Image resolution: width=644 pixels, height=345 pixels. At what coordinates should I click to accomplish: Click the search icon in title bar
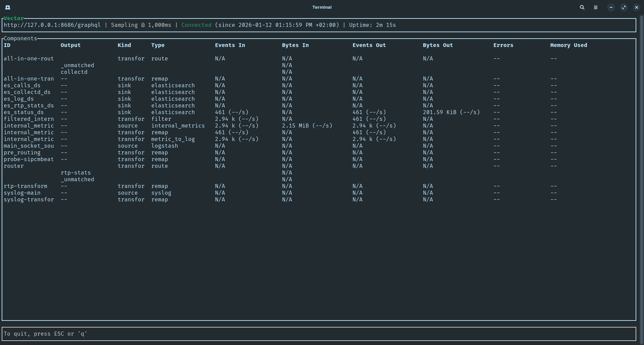tap(582, 7)
